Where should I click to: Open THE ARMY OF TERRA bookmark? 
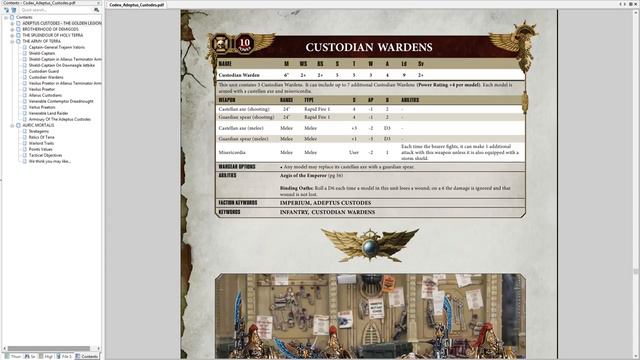click(41, 41)
